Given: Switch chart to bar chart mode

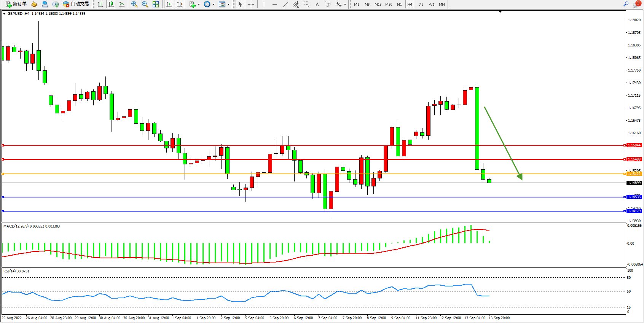Looking at the screenshot, I should point(100,4).
